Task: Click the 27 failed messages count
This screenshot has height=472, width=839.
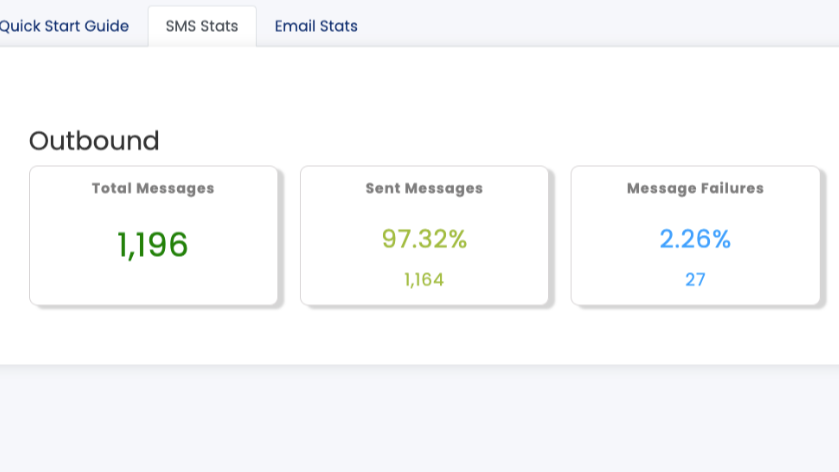Action: pyautogui.click(x=695, y=280)
